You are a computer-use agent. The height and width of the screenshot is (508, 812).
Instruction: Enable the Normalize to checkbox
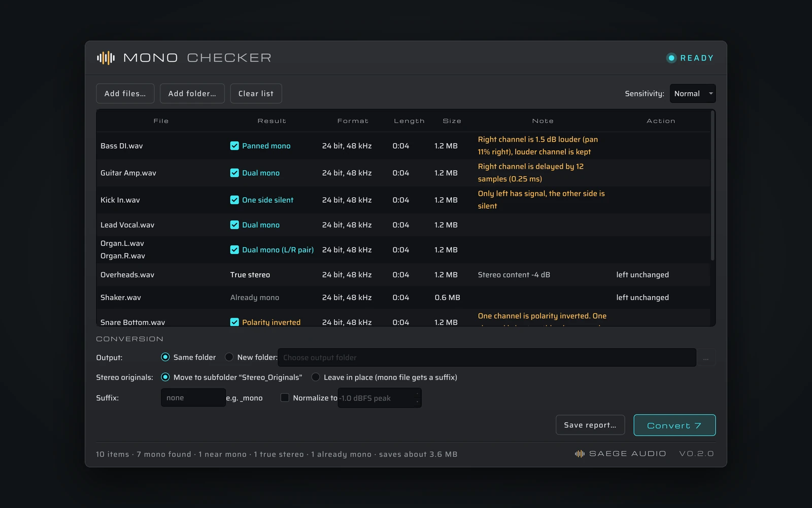[285, 398]
